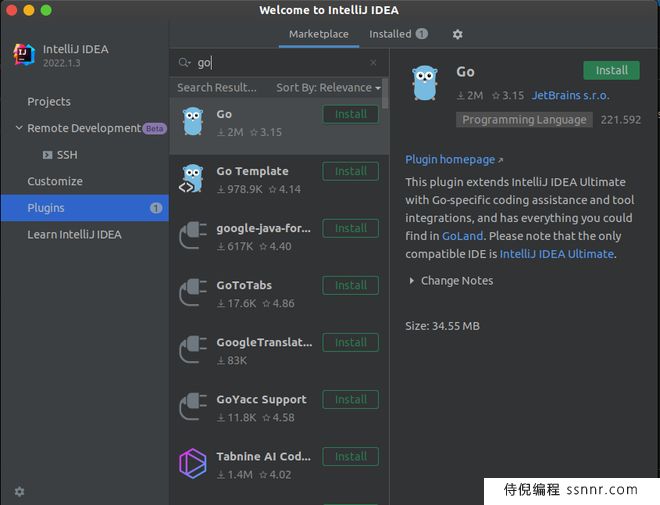Open the Sort By Relevance dropdown

tap(328, 88)
